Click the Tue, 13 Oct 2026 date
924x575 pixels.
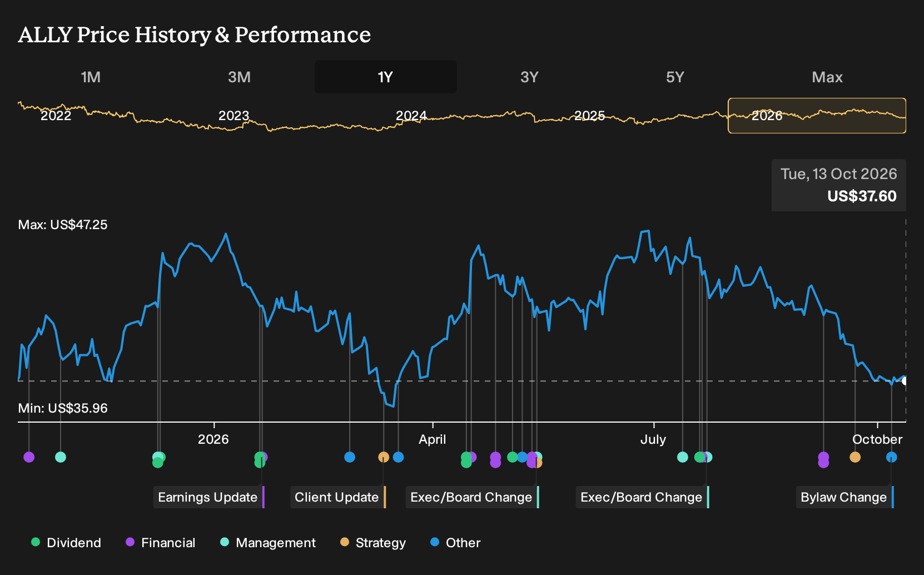(838, 174)
